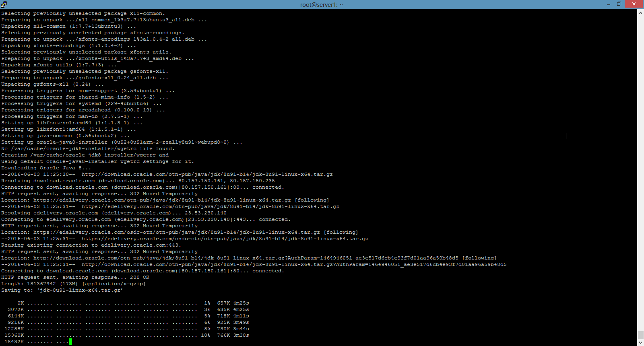Click 'Connecting to edelivery.oracle.com' line
Screen dimensions: 644x346
pos(146,219)
